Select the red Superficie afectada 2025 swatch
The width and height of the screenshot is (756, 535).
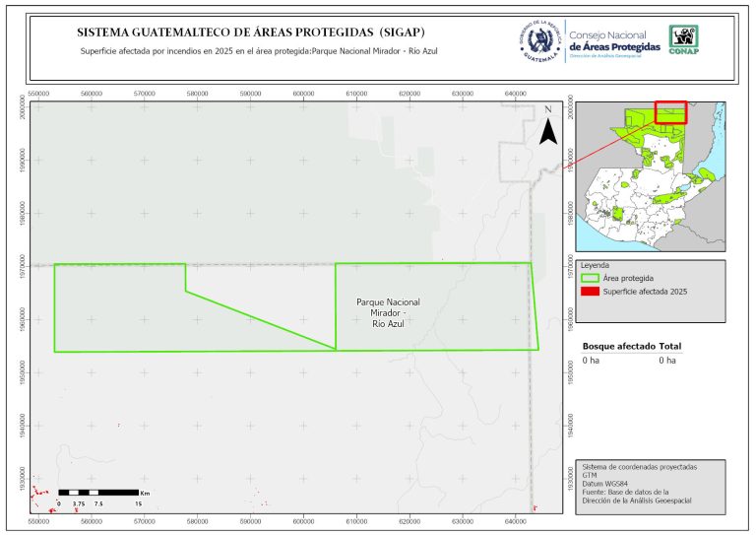pos(590,294)
